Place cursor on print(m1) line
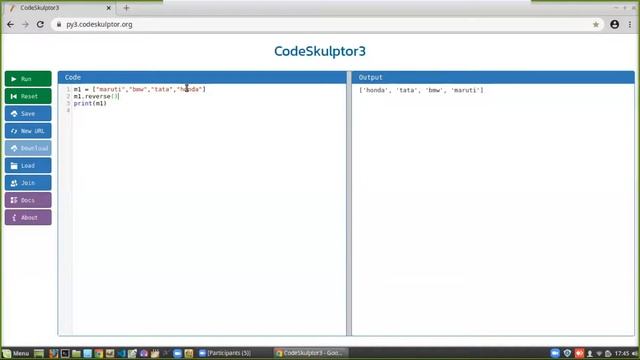Screen dimensions: 640x360 pyautogui.click(x=90, y=103)
